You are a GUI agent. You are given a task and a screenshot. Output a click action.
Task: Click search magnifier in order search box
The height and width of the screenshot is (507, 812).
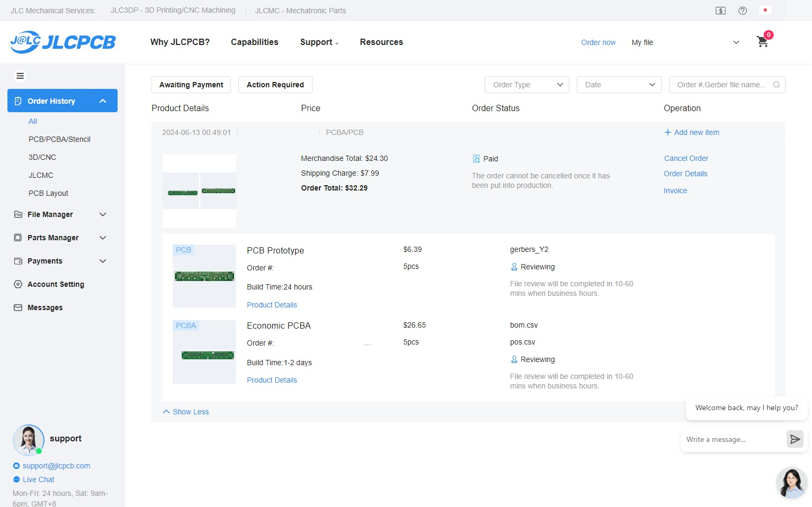click(776, 85)
